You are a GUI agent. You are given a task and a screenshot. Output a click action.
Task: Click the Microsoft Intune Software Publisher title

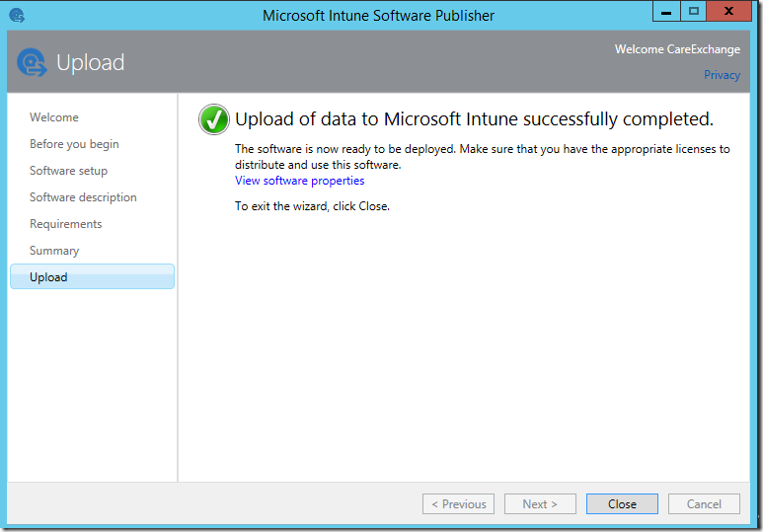click(378, 16)
